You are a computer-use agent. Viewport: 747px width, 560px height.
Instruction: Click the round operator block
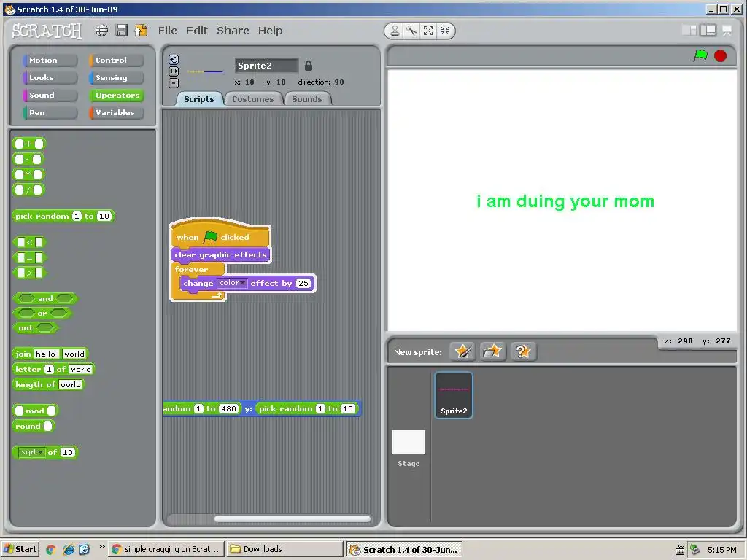33,426
